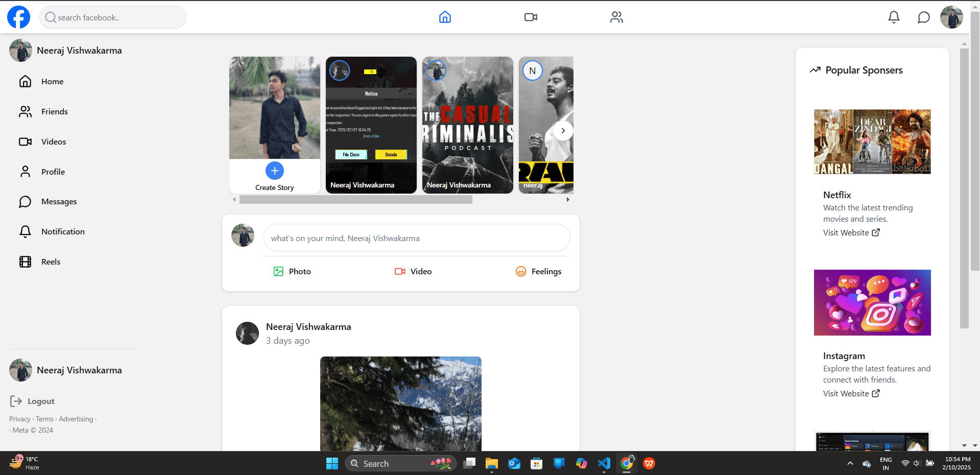Open the chat messages icon

tap(923, 17)
